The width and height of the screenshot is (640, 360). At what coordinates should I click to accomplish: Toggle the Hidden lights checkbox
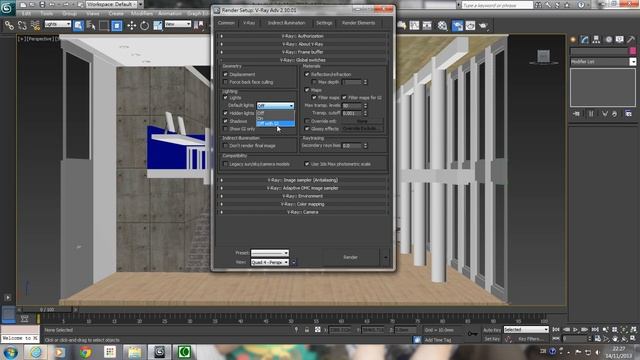point(225,113)
